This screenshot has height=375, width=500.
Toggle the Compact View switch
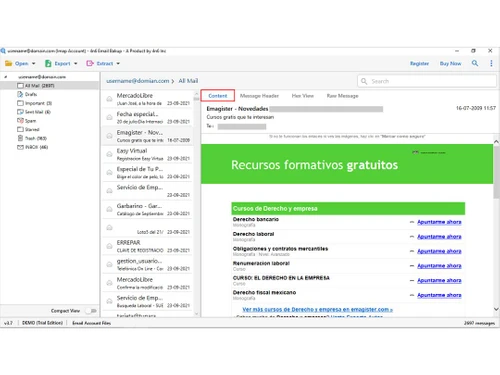pyautogui.click(x=91, y=311)
